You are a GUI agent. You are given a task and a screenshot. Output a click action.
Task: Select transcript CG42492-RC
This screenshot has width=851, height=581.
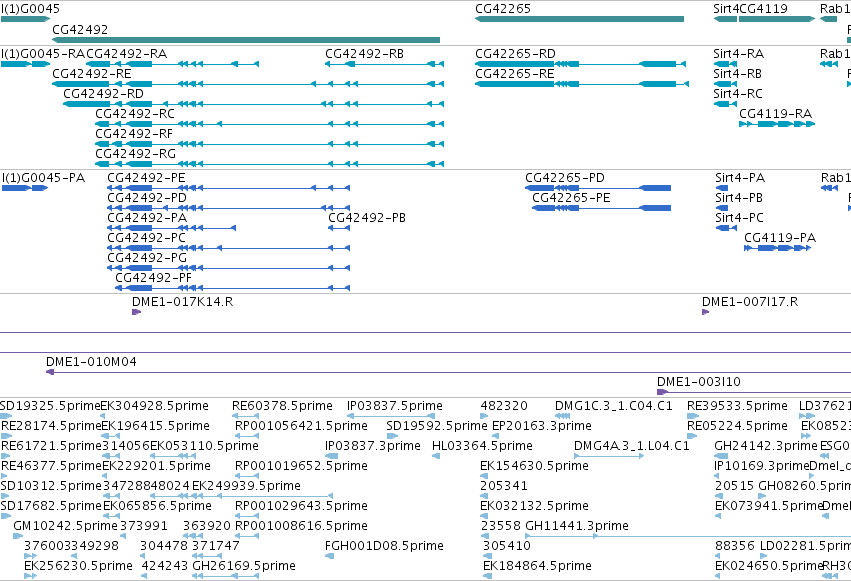coord(270,124)
